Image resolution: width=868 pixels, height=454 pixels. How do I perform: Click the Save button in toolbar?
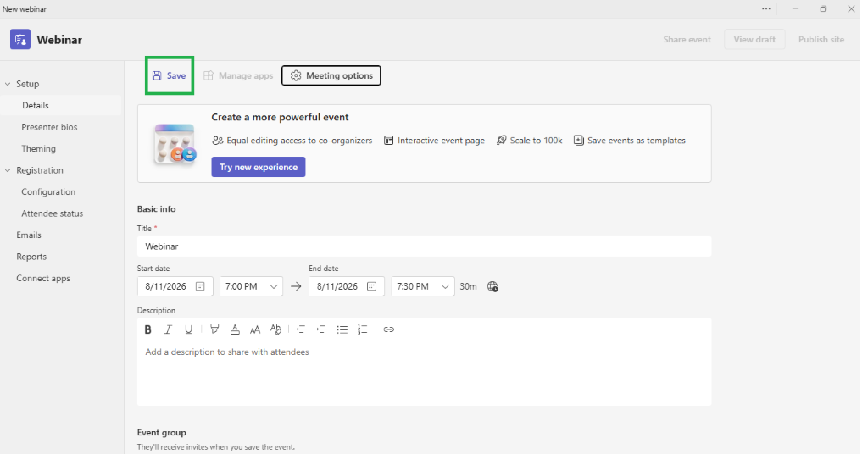point(170,75)
